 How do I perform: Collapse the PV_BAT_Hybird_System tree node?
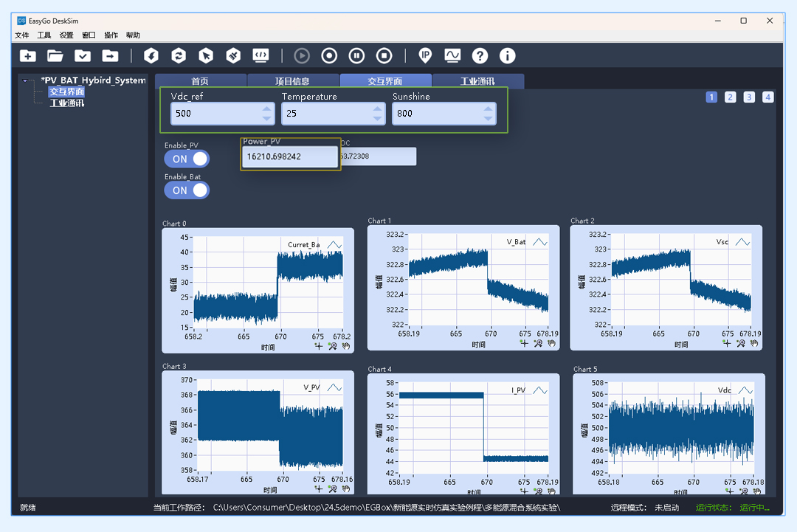[x=25, y=80]
